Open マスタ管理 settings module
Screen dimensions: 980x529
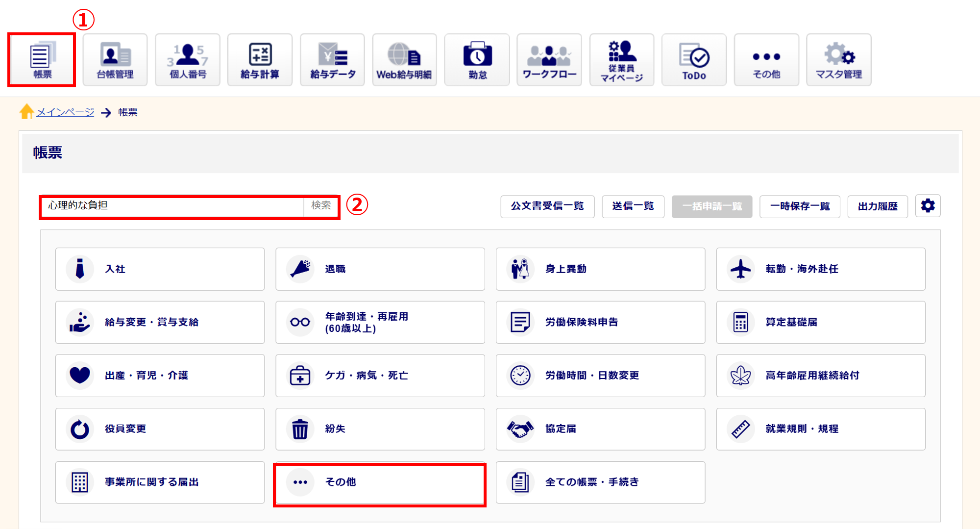(x=839, y=60)
